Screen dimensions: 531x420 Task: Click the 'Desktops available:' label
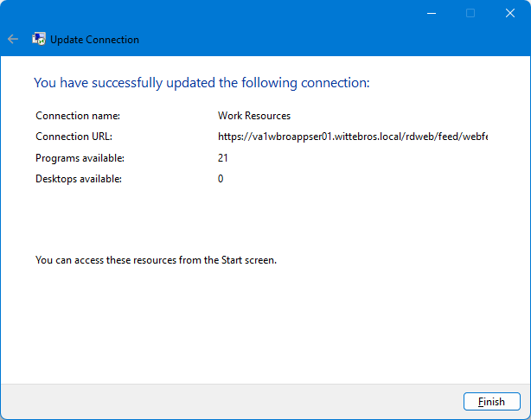(79, 179)
